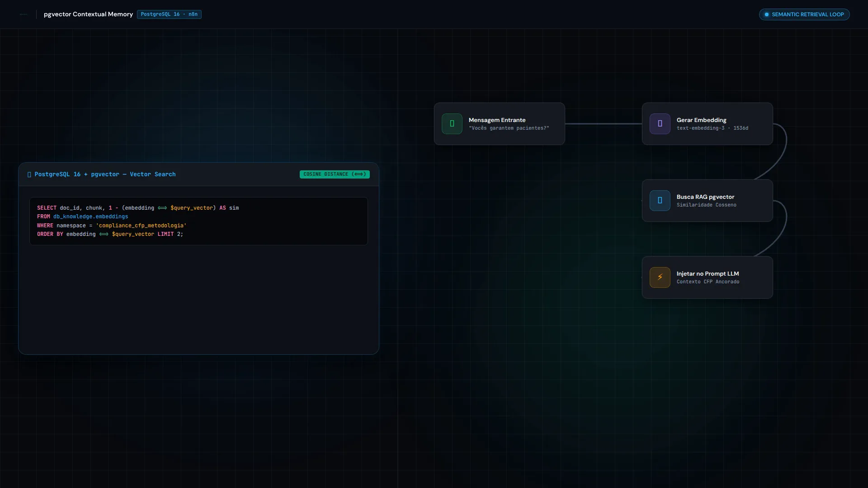
Task: Click the 'compliance_cfp_metodologia' namespace string
Action: (141, 225)
